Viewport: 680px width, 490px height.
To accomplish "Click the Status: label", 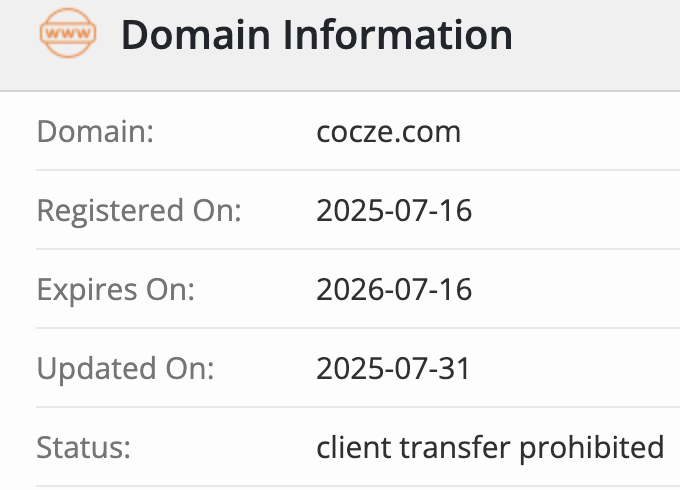I will click(84, 448).
